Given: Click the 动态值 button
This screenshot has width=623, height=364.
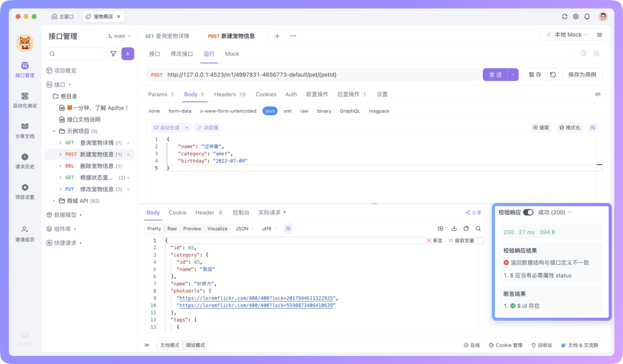Looking at the screenshot, I should click(208, 127).
